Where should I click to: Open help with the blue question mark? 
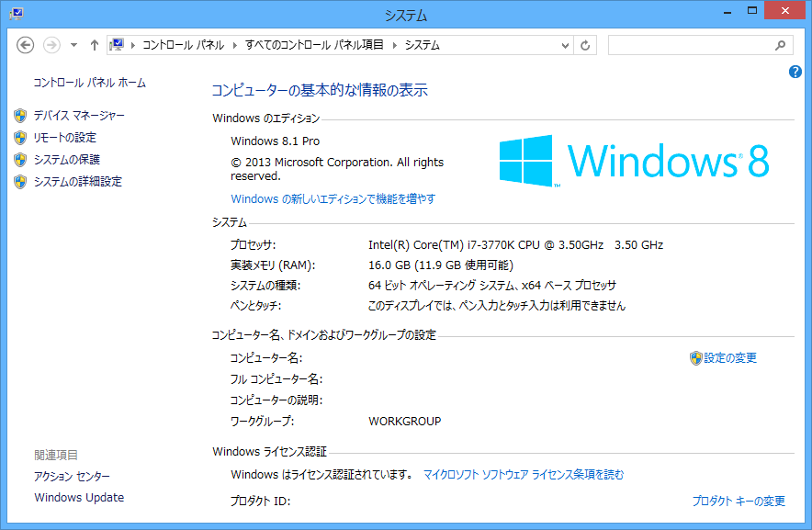(795, 72)
